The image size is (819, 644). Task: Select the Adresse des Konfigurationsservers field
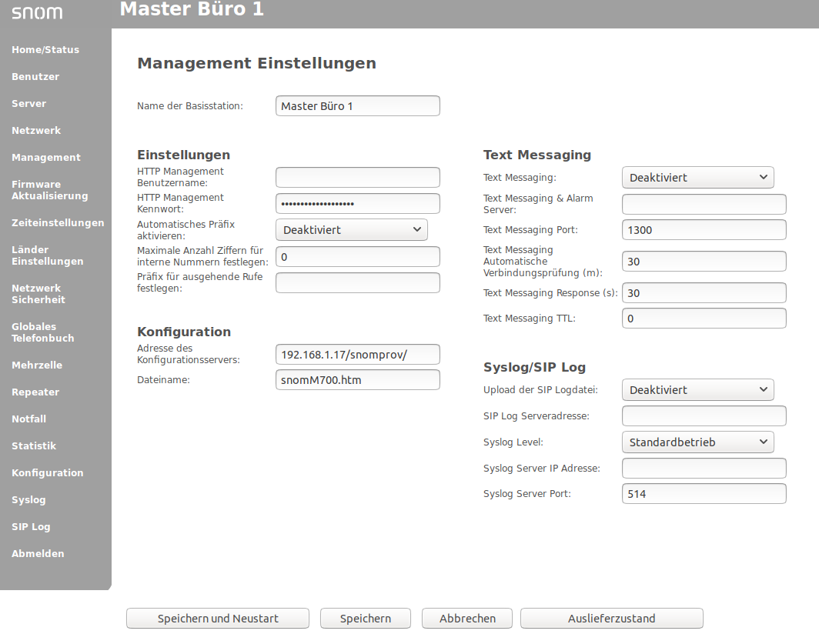(357, 355)
